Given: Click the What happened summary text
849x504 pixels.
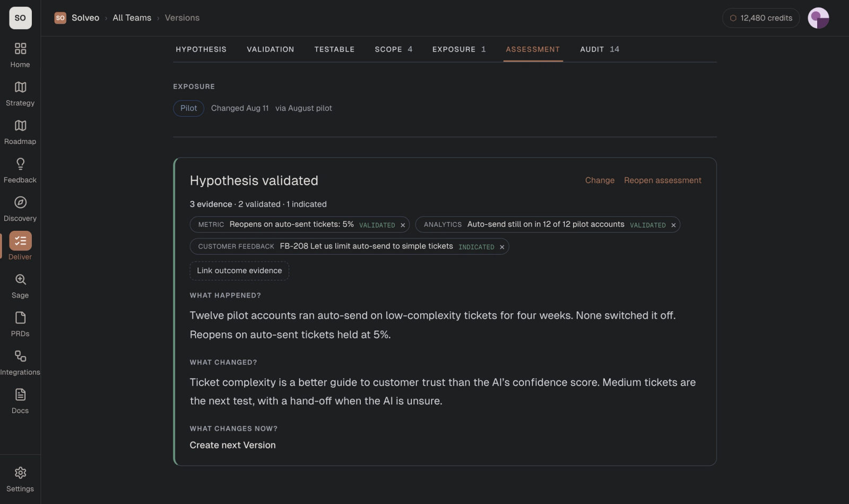Looking at the screenshot, I should 432,325.
